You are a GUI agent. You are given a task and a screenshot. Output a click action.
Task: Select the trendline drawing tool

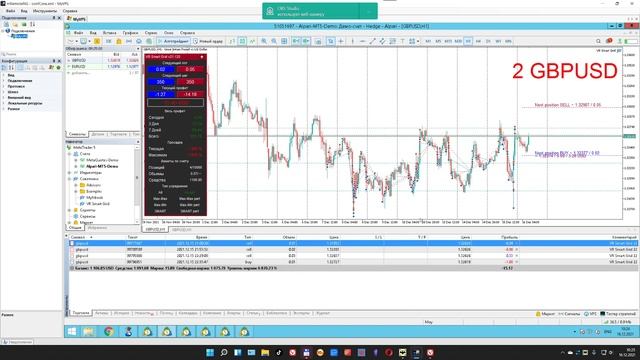(372, 41)
